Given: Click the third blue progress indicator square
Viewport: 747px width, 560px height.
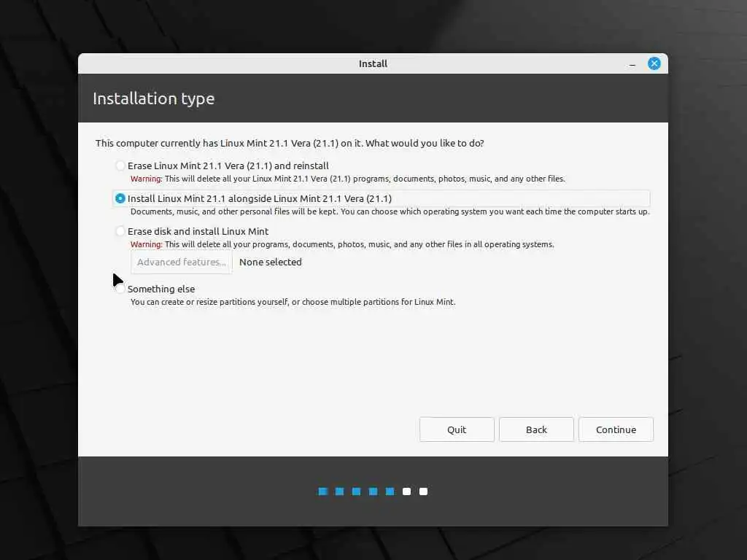Looking at the screenshot, I should (356, 491).
